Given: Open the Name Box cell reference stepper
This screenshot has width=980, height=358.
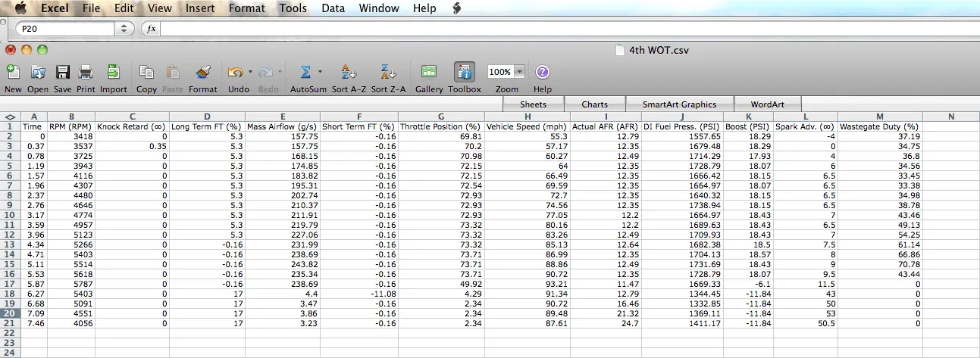Looking at the screenshot, I should pyautogui.click(x=124, y=28).
